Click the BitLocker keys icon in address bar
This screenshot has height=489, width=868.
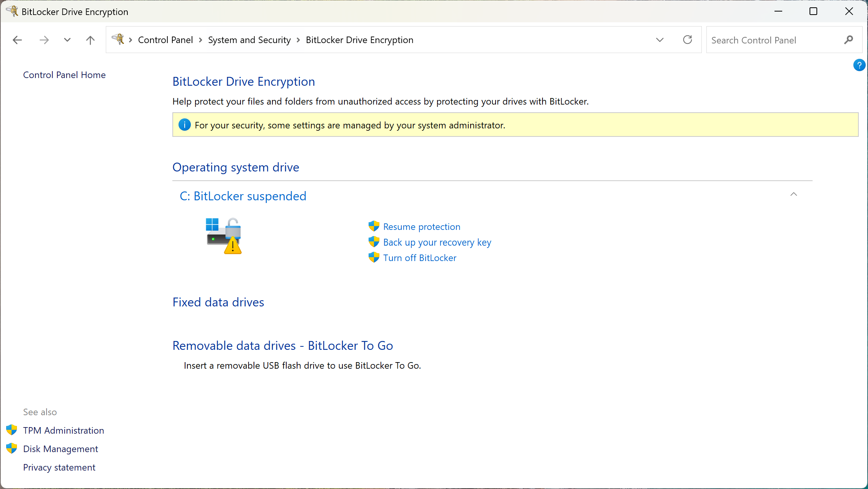pos(118,39)
